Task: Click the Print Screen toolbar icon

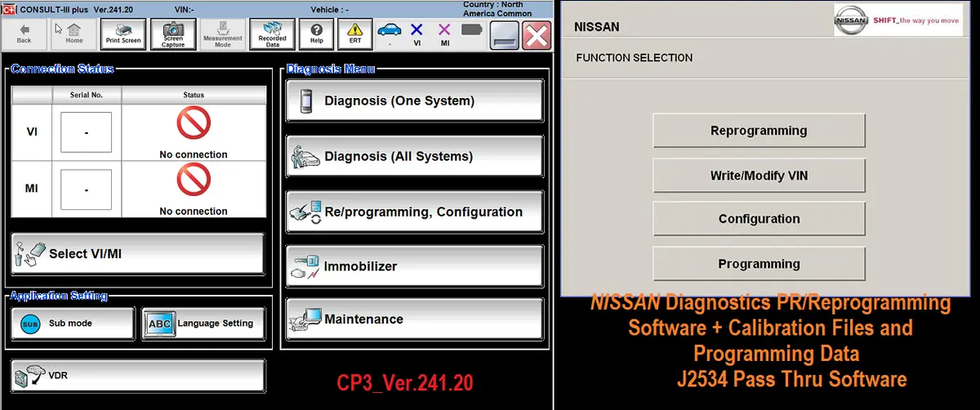Action: (123, 33)
